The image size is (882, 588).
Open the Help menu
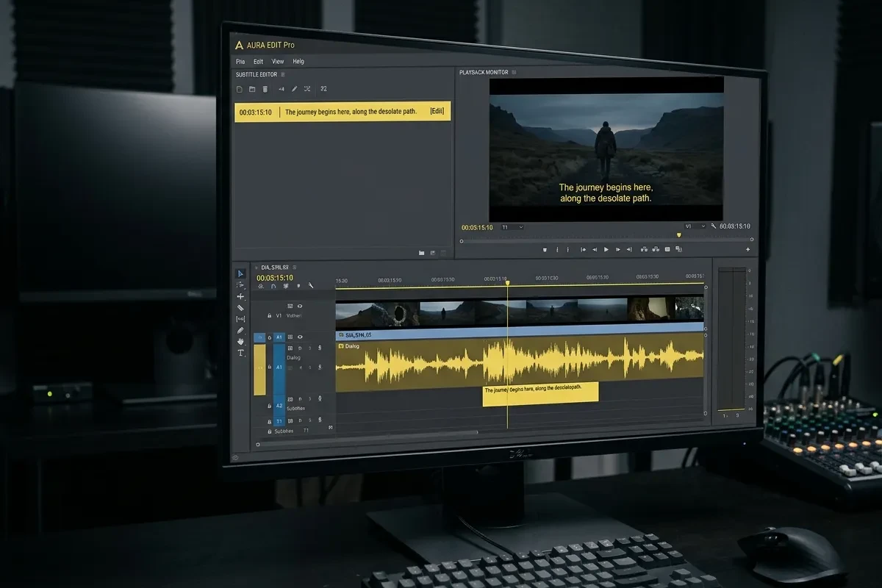coord(298,62)
